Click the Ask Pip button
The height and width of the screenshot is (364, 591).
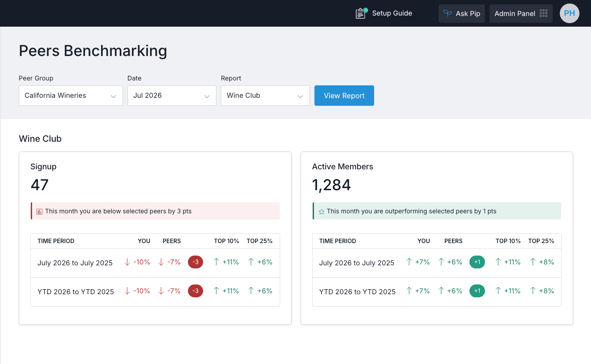pyautogui.click(x=462, y=13)
